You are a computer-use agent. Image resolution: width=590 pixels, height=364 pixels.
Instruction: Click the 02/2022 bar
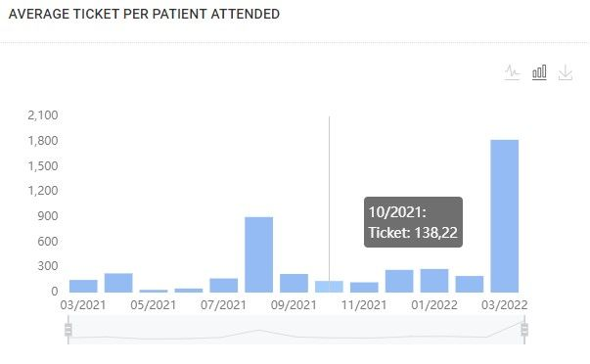470,284
